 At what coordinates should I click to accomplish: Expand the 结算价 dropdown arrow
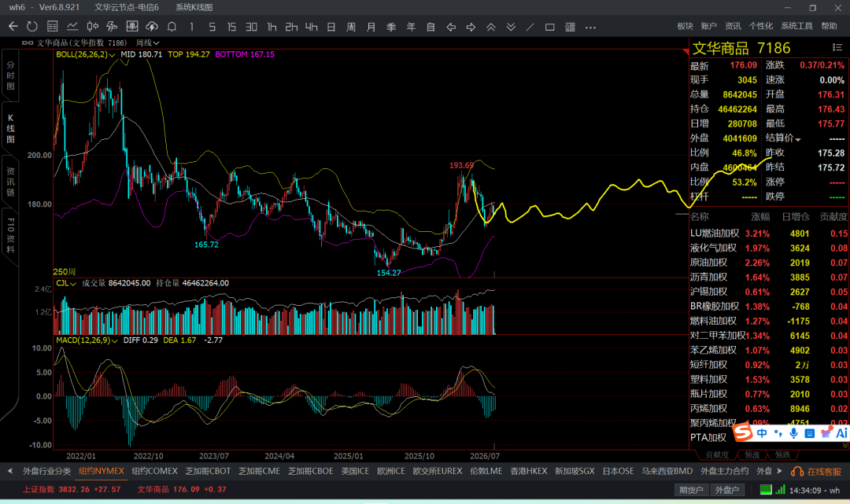coord(798,140)
